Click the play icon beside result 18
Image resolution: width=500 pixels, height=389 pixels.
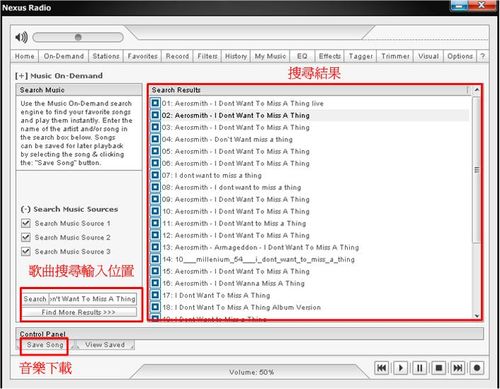(155, 307)
